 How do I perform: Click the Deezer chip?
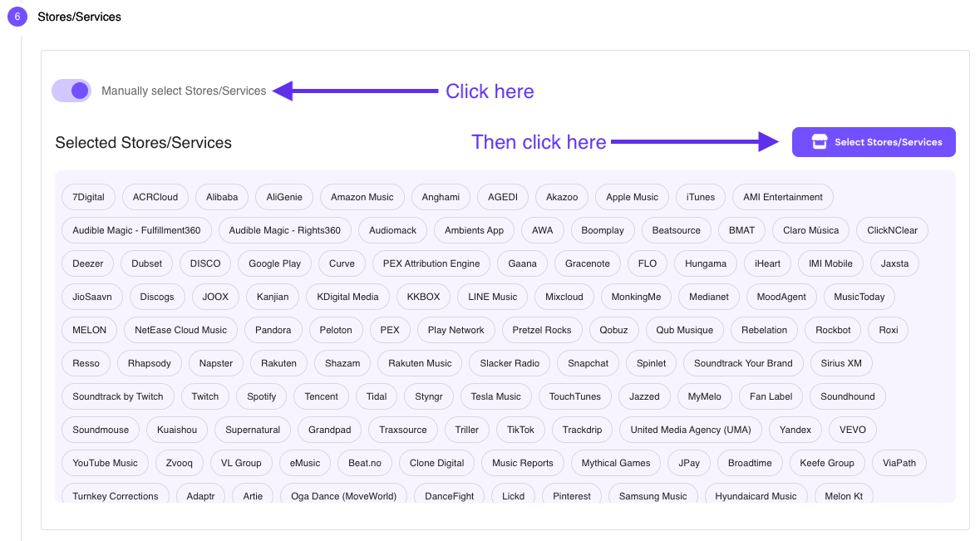[88, 263]
